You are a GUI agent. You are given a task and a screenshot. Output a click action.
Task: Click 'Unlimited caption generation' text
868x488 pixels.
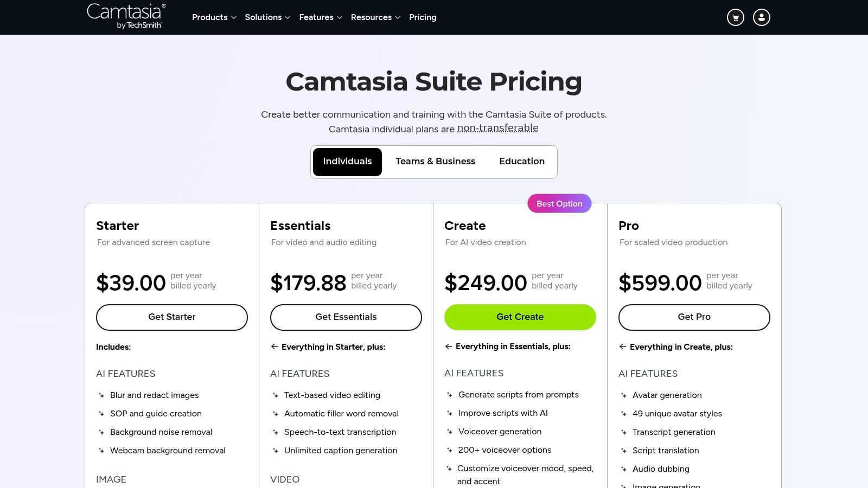[341, 451]
